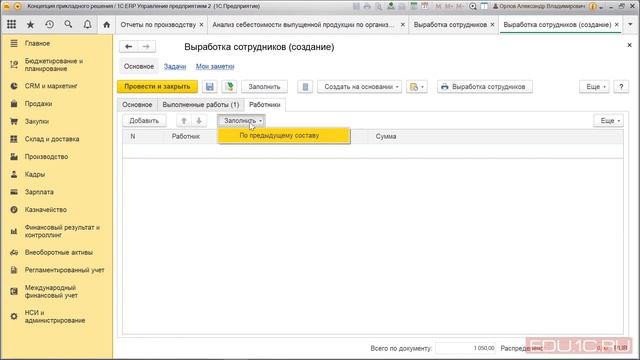Collapse the table Заполнить dropdown
Viewport: 640px width, 360px height.
coord(241,120)
